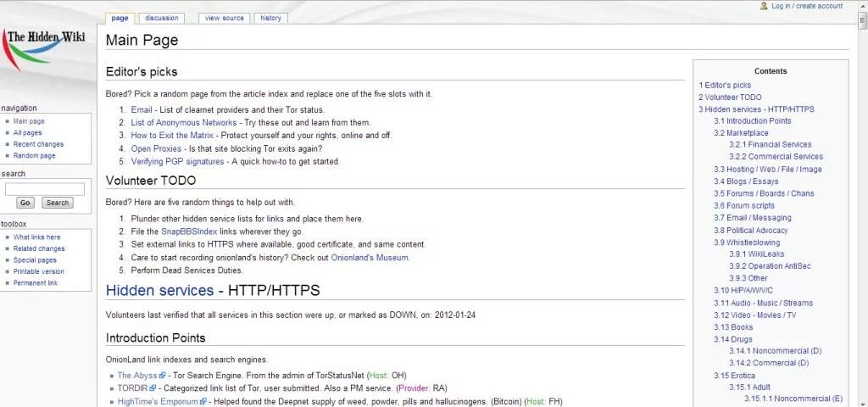Open How to Exit the Matrix link
Viewport: 868px width, 407px height.
point(172,135)
